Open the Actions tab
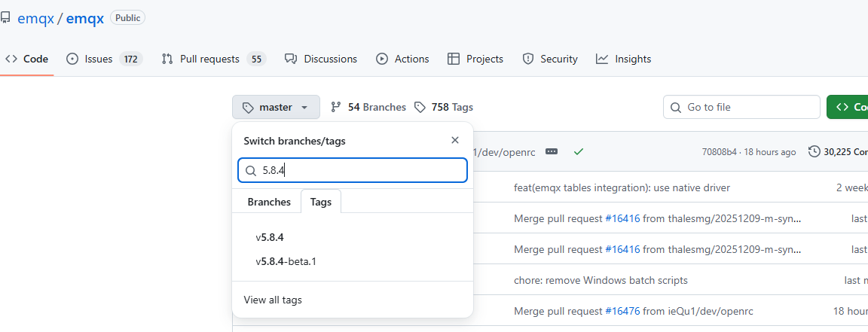The width and height of the screenshot is (868, 332). pyautogui.click(x=402, y=59)
